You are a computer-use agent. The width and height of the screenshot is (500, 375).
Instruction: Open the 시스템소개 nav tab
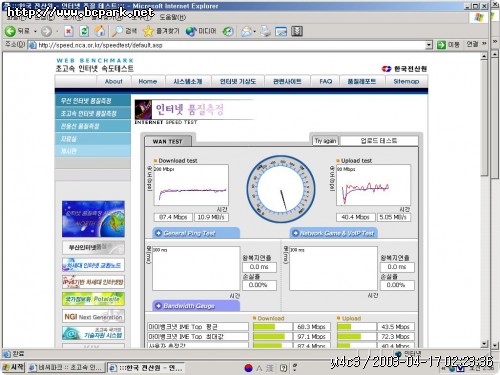pos(188,81)
